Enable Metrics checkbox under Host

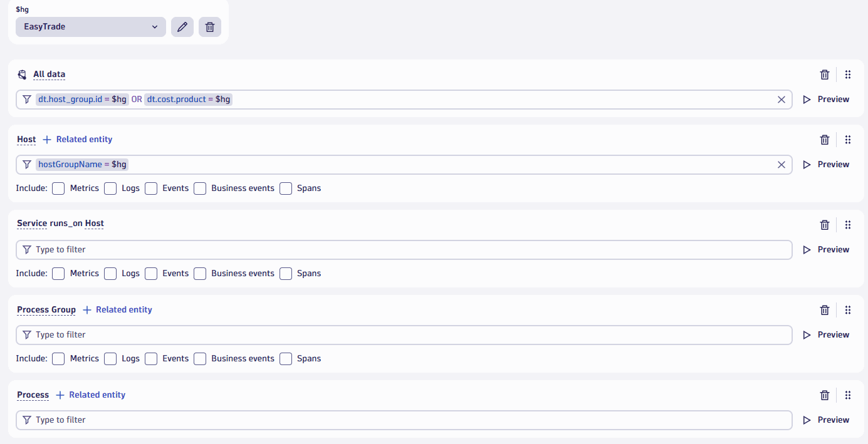58,188
